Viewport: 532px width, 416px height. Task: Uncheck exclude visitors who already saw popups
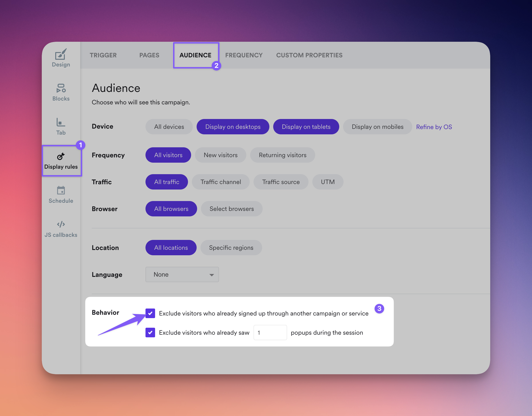[150, 333]
